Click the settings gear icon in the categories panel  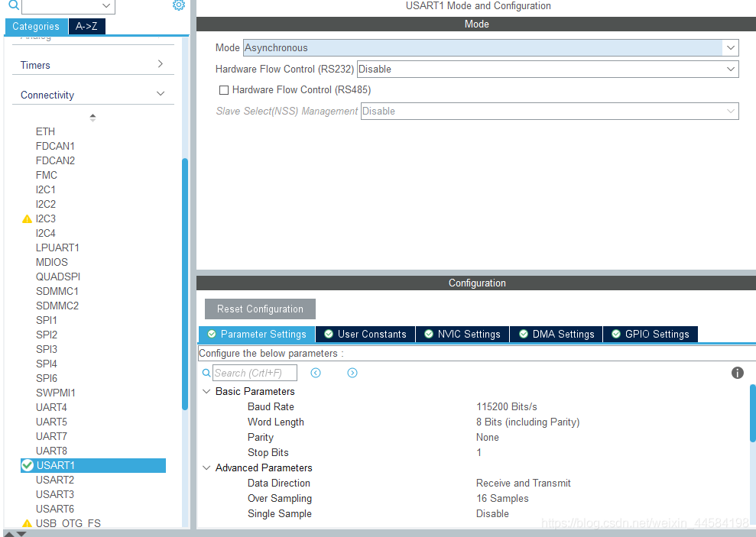(x=178, y=5)
